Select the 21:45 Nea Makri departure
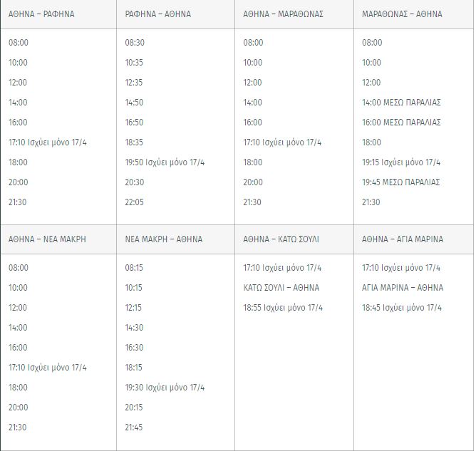This screenshot has width=476, height=451. [x=134, y=427]
